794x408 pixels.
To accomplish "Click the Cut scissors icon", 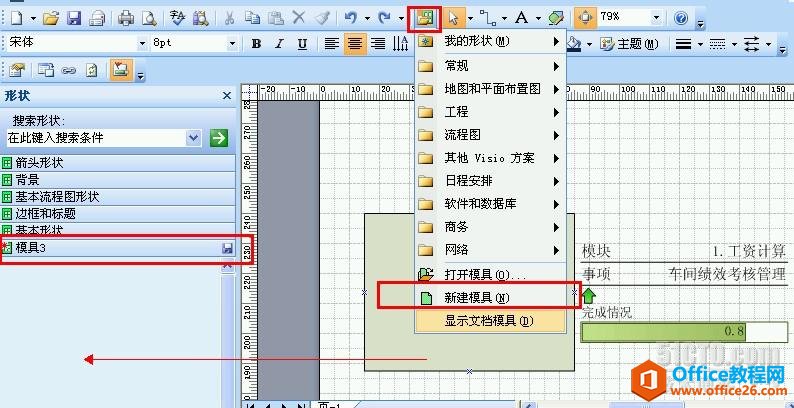I will [x=229, y=19].
